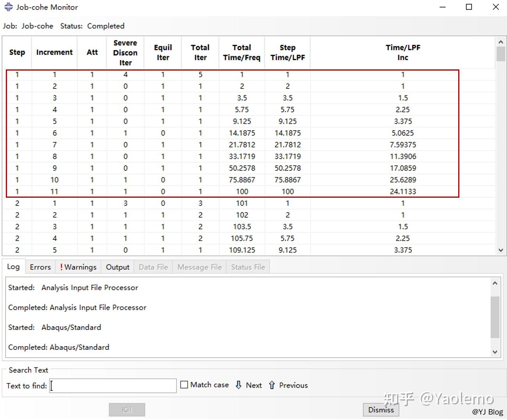Switch to the Output tab

click(117, 267)
